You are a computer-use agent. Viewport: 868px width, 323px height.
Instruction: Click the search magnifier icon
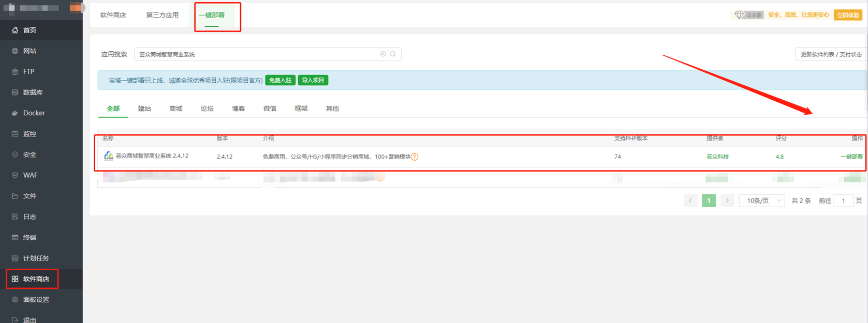[x=393, y=54]
